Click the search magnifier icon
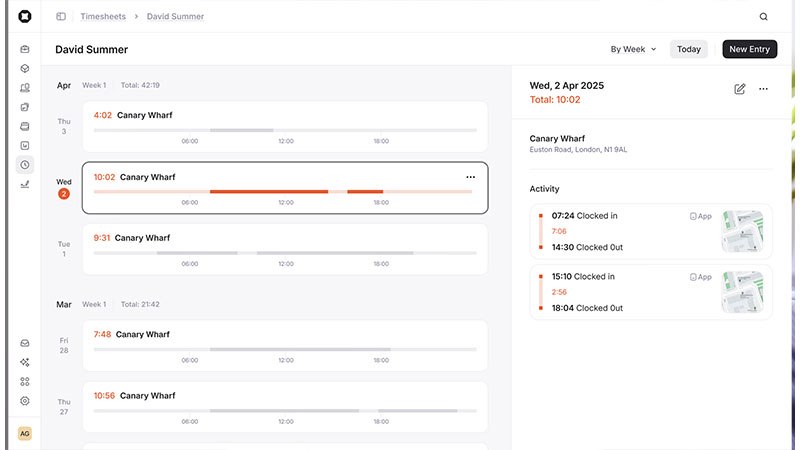Image resolution: width=800 pixels, height=450 pixels. pyautogui.click(x=763, y=16)
